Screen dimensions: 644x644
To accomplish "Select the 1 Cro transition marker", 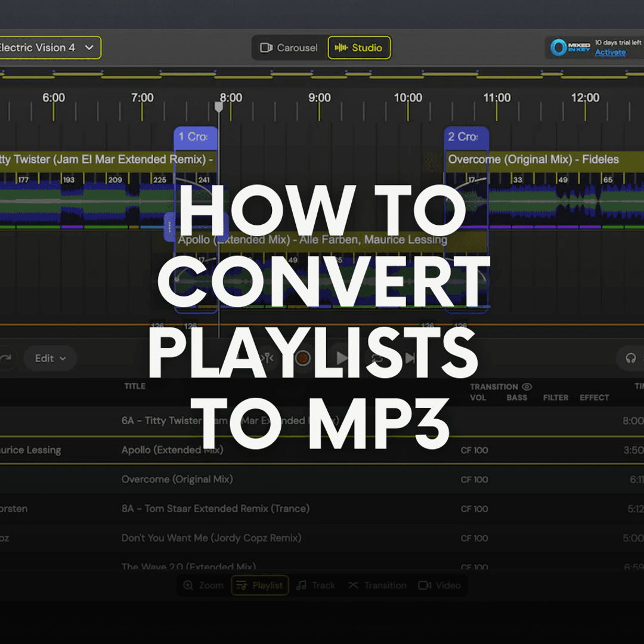I will tap(195, 137).
